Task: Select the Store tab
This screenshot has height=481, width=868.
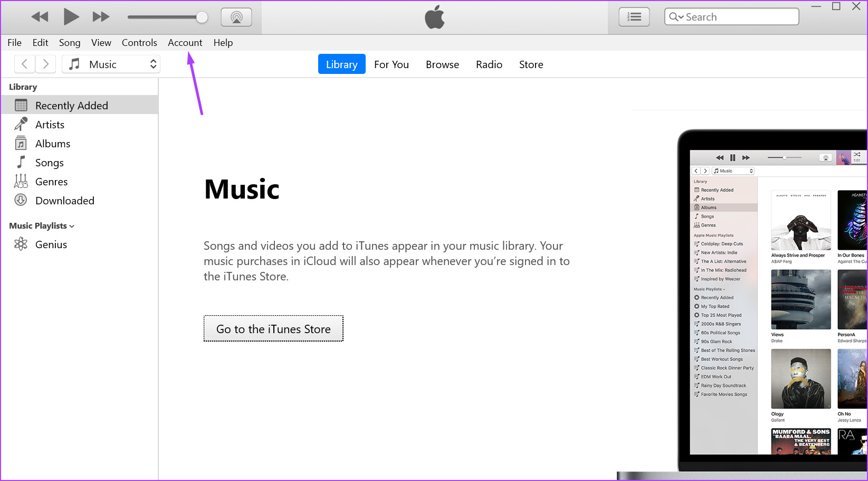Action: coord(531,64)
